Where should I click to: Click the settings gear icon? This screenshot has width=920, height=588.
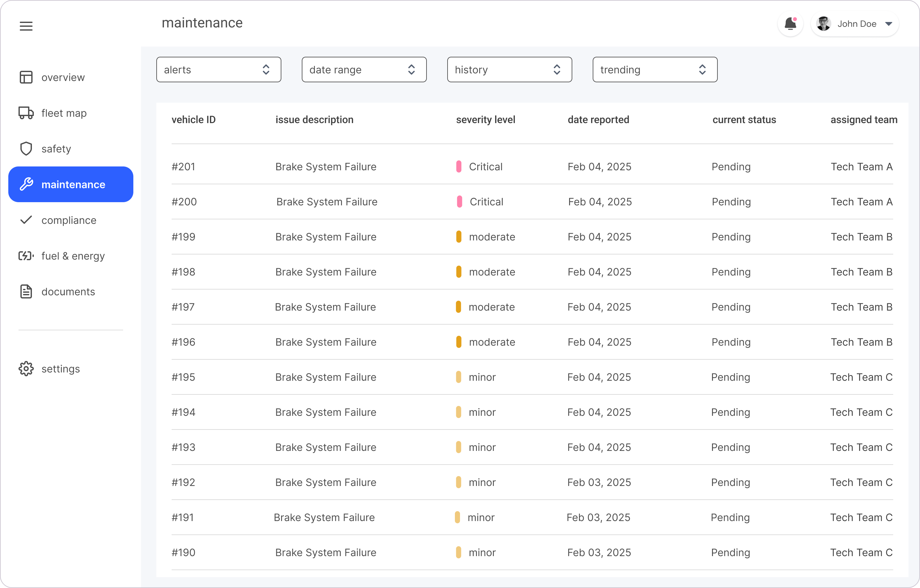pos(26,369)
